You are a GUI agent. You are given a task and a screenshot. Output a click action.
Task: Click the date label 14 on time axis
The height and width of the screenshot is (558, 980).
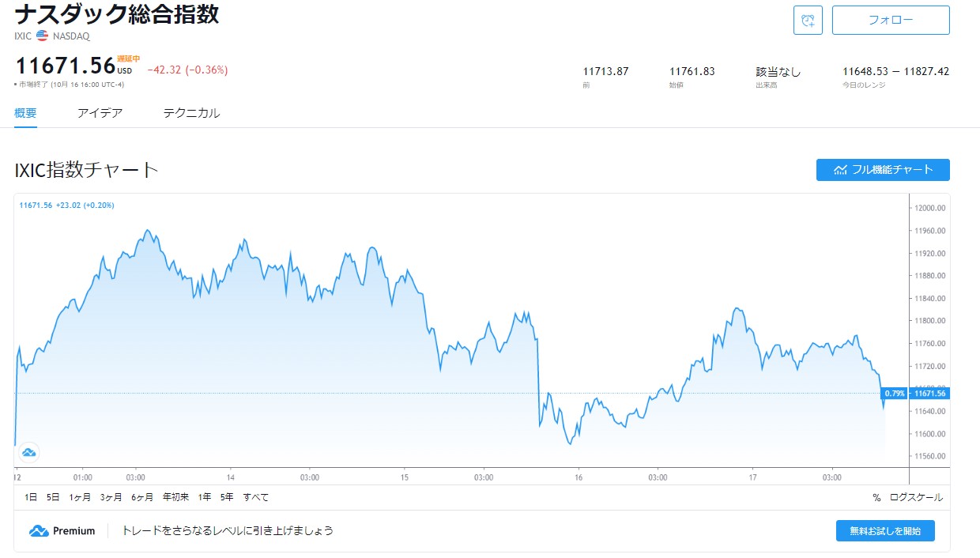[231, 477]
